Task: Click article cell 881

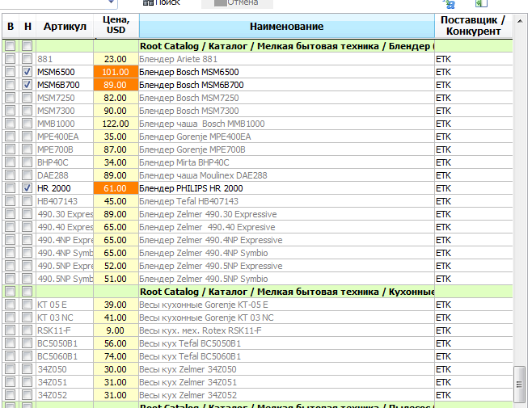Action: pos(65,59)
